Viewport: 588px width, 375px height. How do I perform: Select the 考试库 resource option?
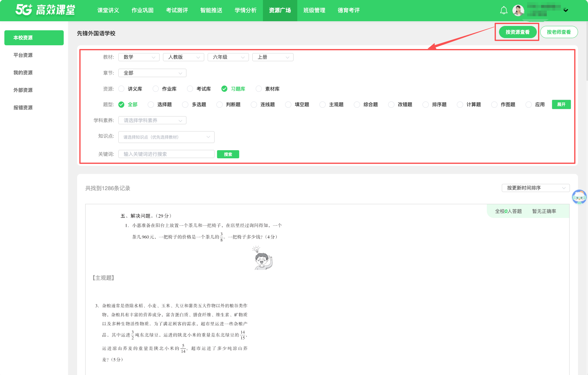click(199, 89)
